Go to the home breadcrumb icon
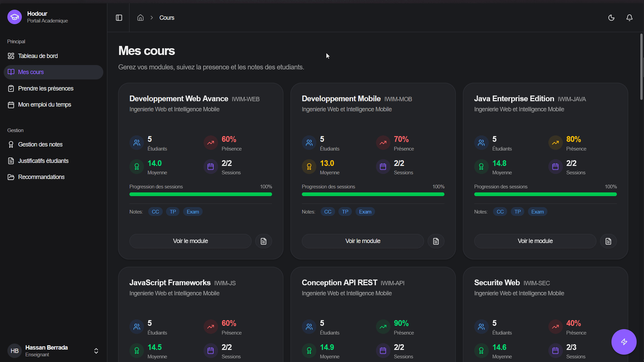 click(x=141, y=18)
